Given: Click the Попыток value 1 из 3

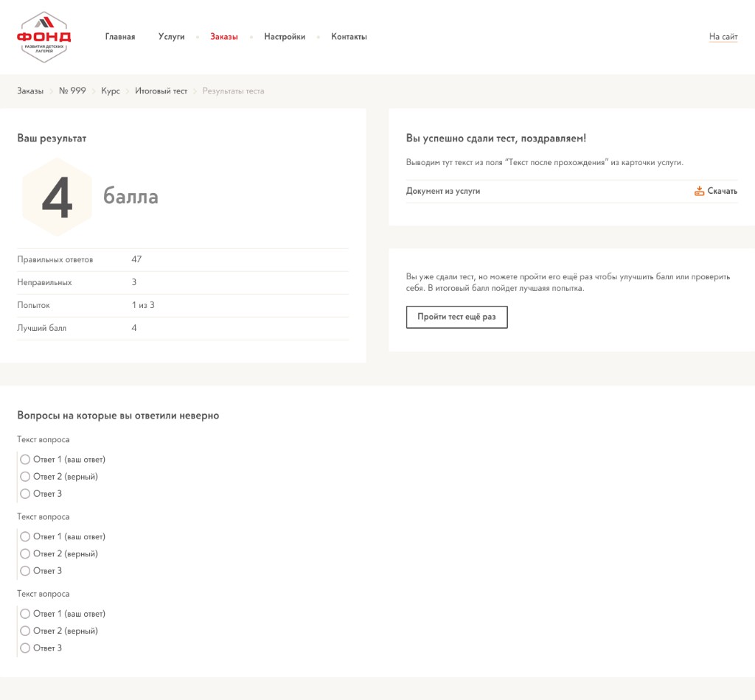Looking at the screenshot, I should [x=143, y=305].
